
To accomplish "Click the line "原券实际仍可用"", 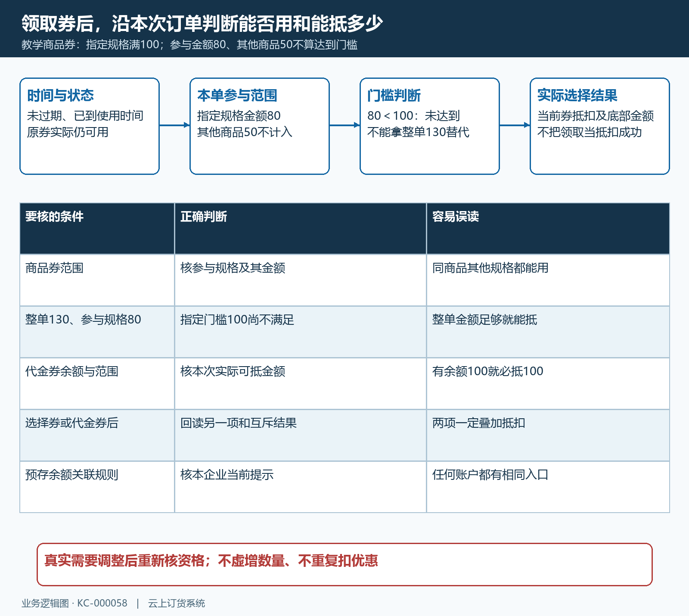I will click(x=68, y=132).
